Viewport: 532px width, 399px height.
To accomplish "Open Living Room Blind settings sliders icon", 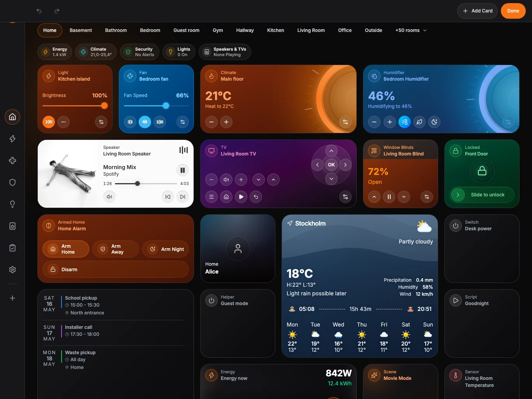I will click(427, 197).
